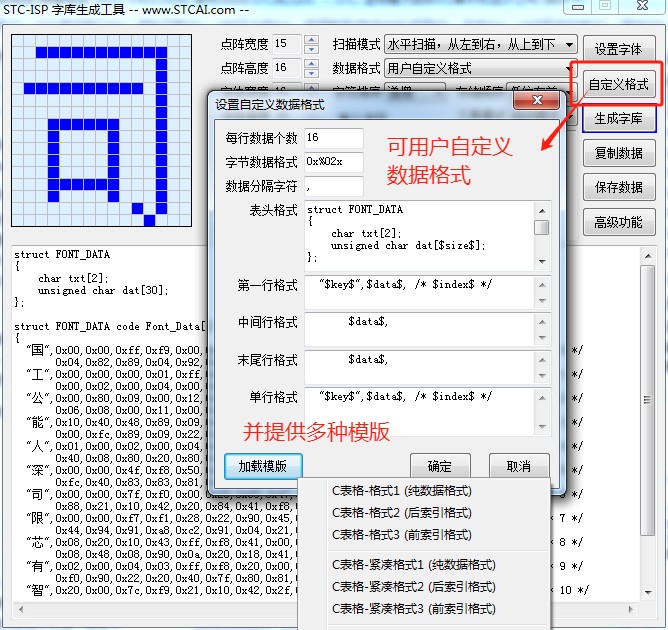Screen dimensions: 668x630
Task: Click the "能" data row in output
Action: point(113,422)
